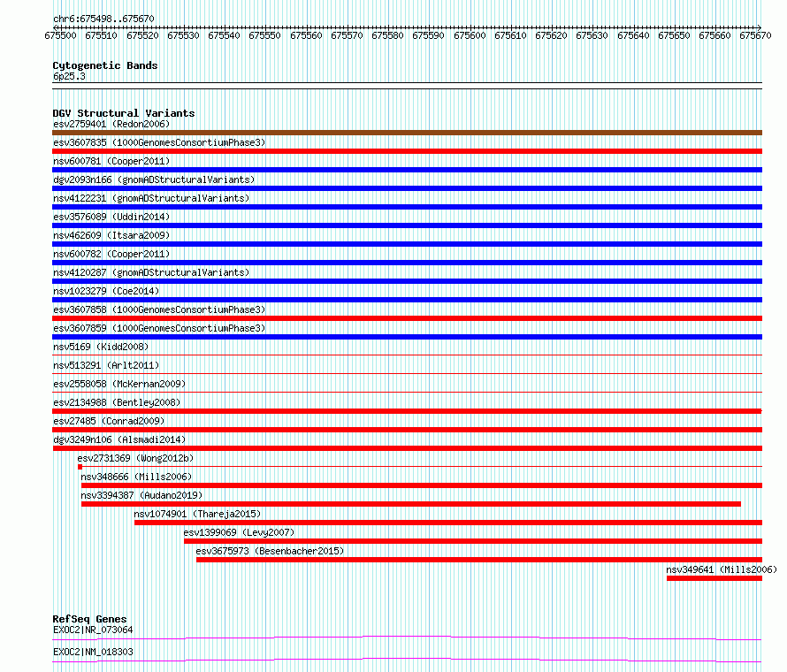Open variant esv3576089 (Uddin2014)

pyautogui.click(x=111, y=217)
